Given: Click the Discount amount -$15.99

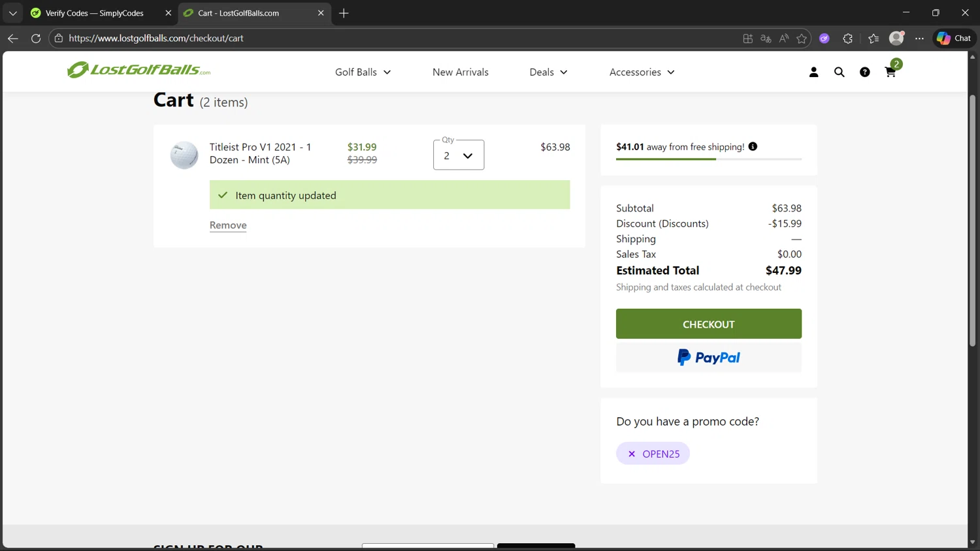Looking at the screenshot, I should pos(785,223).
